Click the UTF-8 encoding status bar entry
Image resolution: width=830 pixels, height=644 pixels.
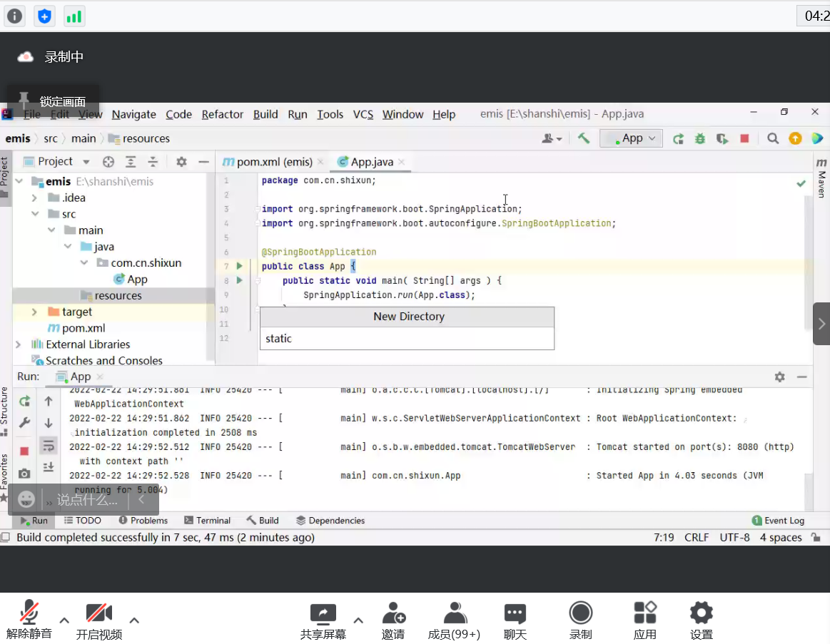pos(734,537)
